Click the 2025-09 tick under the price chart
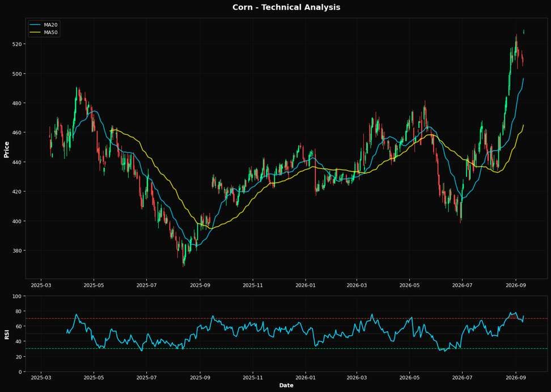This screenshot has height=392, width=551. point(200,285)
